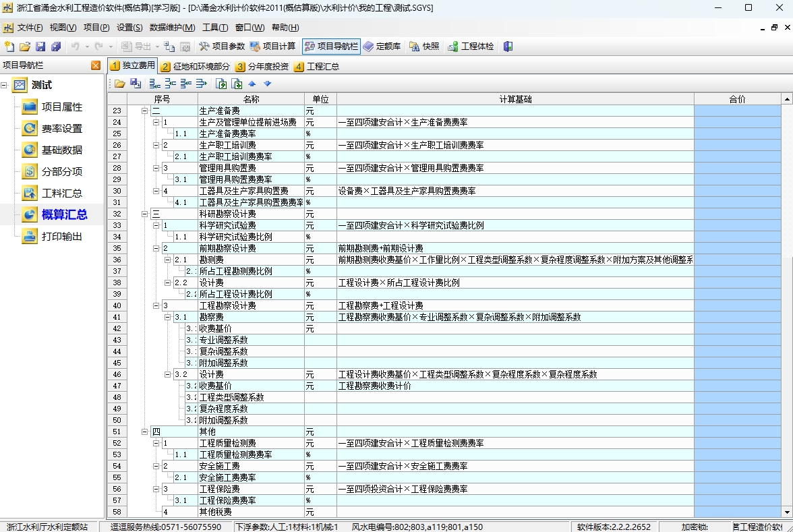This screenshot has height=532, width=793.
Task: Click row header number 40
Action: pyautogui.click(x=117, y=305)
